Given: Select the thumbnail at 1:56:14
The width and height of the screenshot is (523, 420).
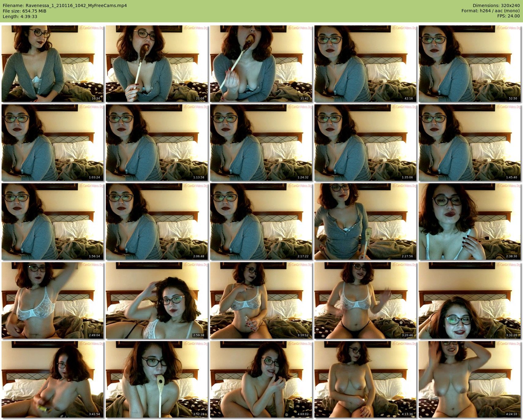Looking at the screenshot, I should coord(52,221).
